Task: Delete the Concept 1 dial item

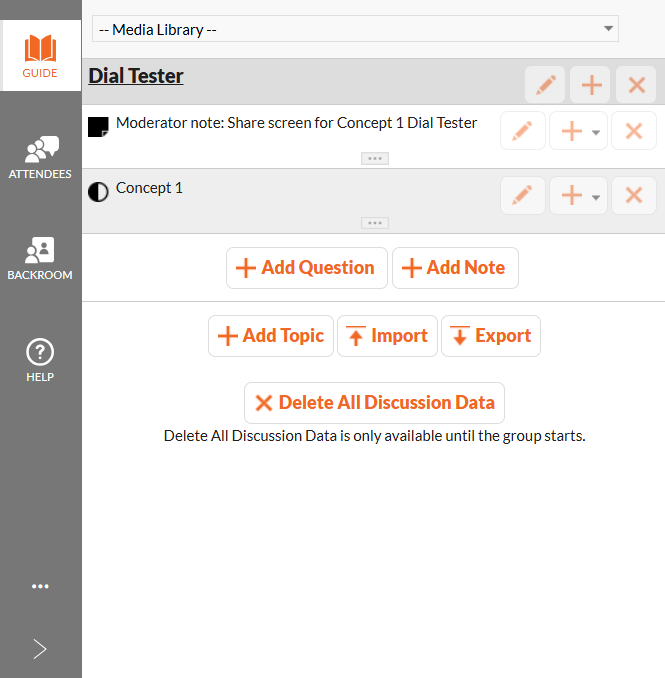Action: click(633, 195)
